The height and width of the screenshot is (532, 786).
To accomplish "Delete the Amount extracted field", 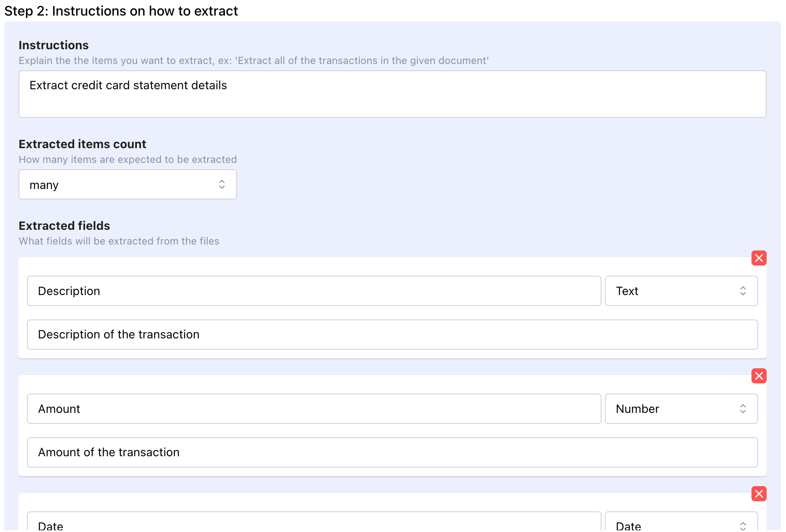I will pos(759,376).
